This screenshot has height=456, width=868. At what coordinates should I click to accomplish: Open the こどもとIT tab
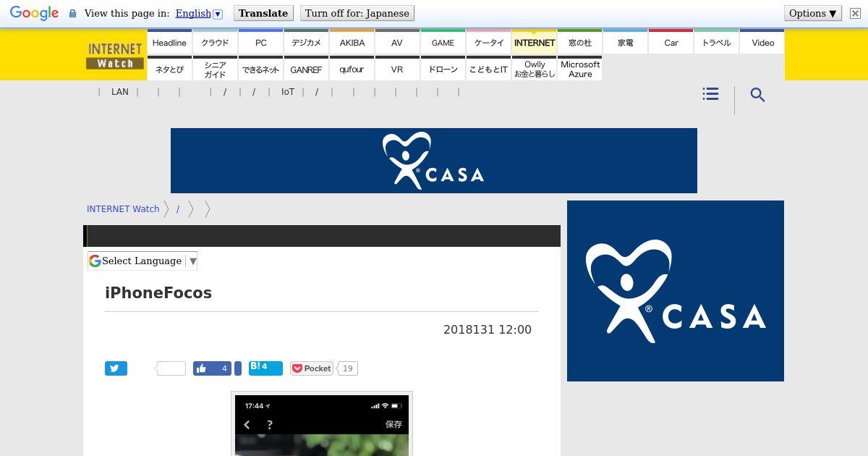pyautogui.click(x=489, y=69)
